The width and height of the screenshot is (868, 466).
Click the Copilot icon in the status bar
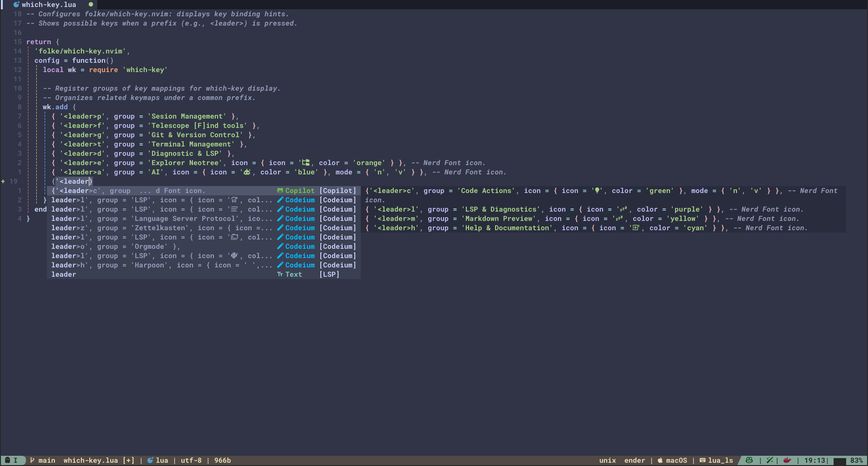(749, 460)
